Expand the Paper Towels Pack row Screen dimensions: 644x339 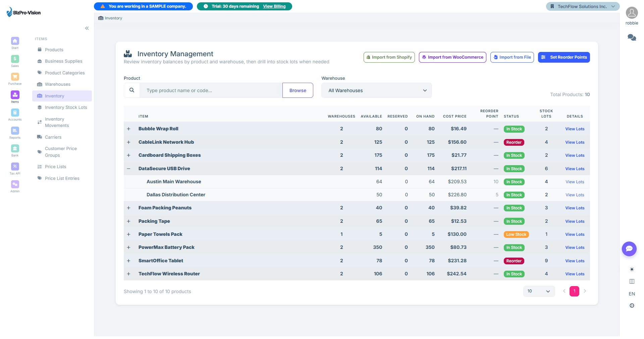pos(128,234)
